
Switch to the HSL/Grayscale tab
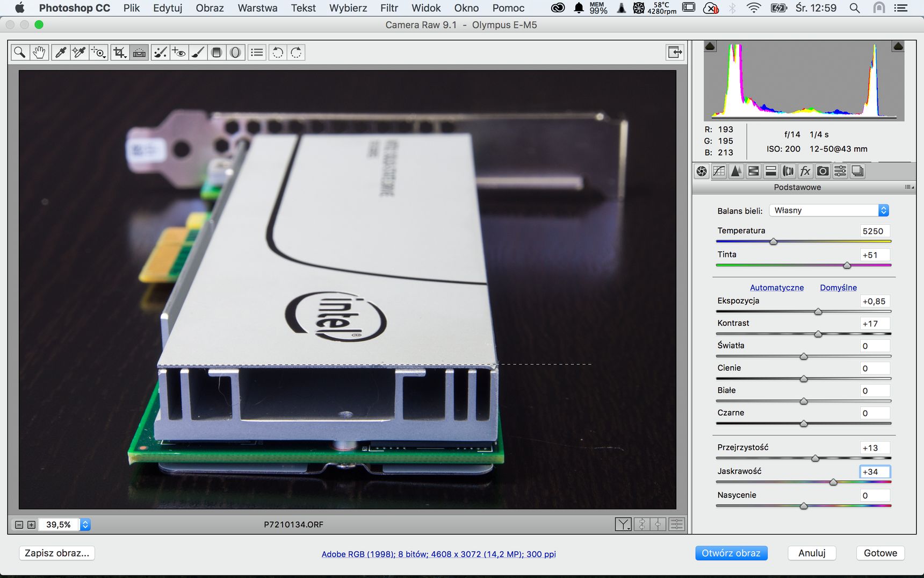(754, 172)
